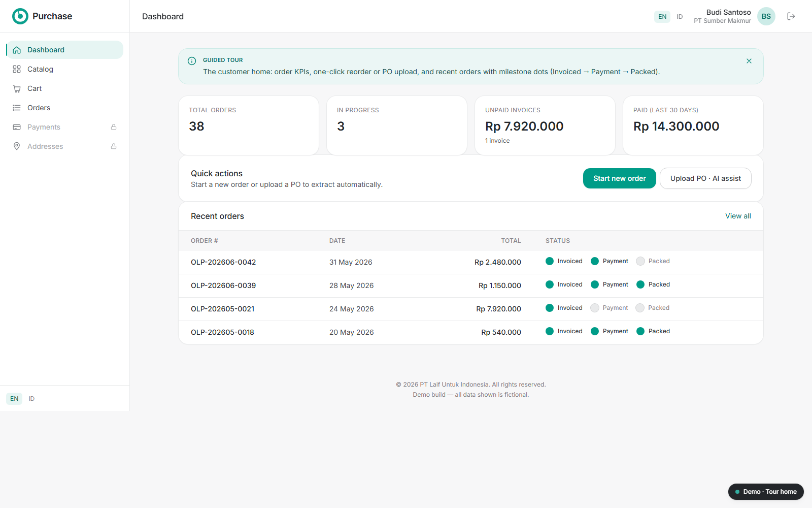
Task: Select EN in sidebar footer
Action: tap(14, 399)
